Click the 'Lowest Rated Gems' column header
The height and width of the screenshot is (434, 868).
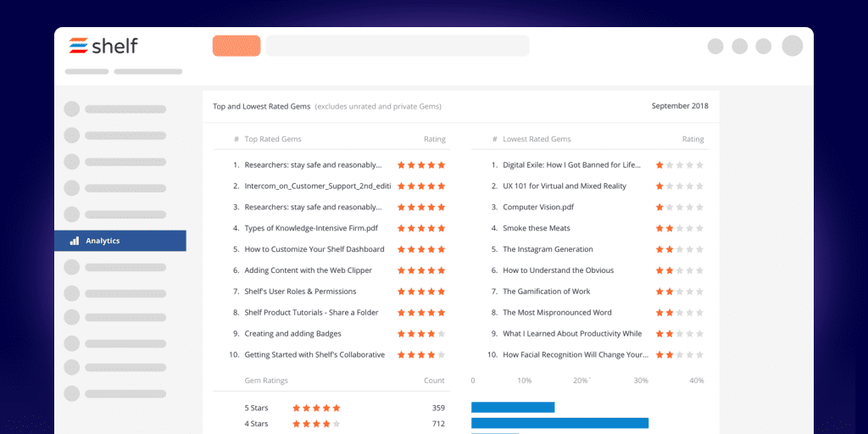537,139
